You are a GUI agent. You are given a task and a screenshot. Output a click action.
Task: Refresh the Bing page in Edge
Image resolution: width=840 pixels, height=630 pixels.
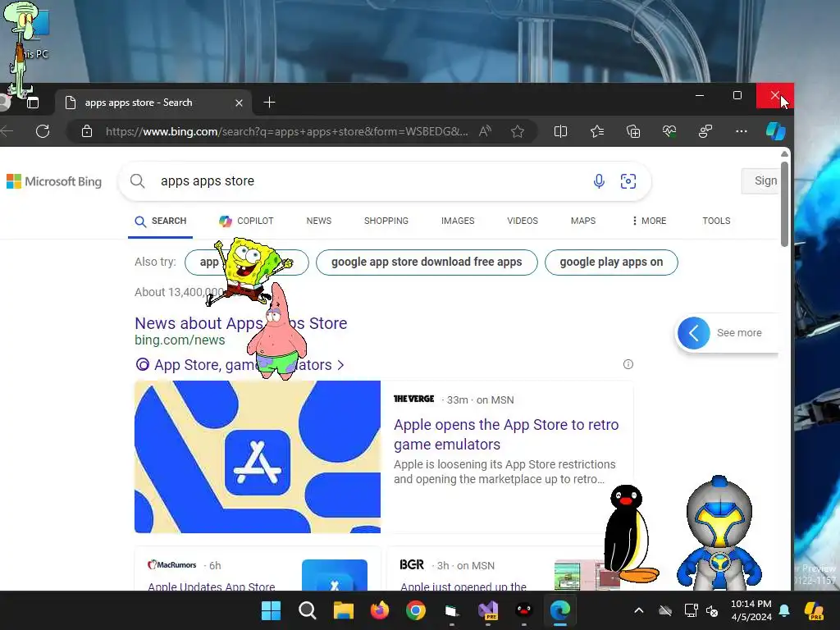click(43, 131)
